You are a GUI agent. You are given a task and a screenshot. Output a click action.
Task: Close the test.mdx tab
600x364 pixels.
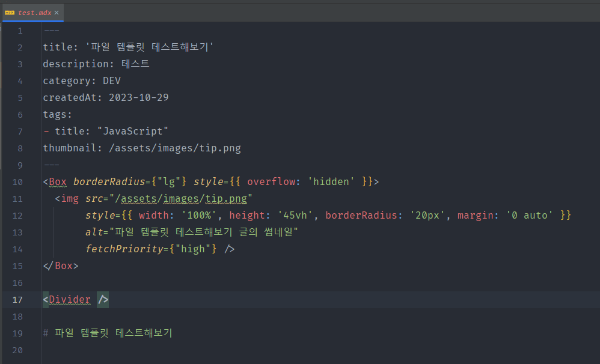coord(57,13)
